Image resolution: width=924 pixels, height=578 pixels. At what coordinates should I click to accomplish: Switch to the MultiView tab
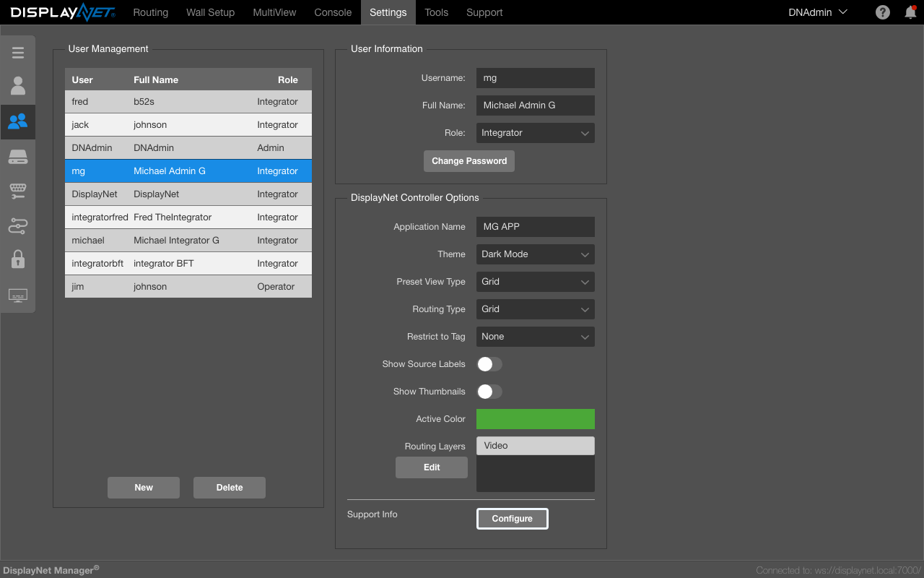275,12
